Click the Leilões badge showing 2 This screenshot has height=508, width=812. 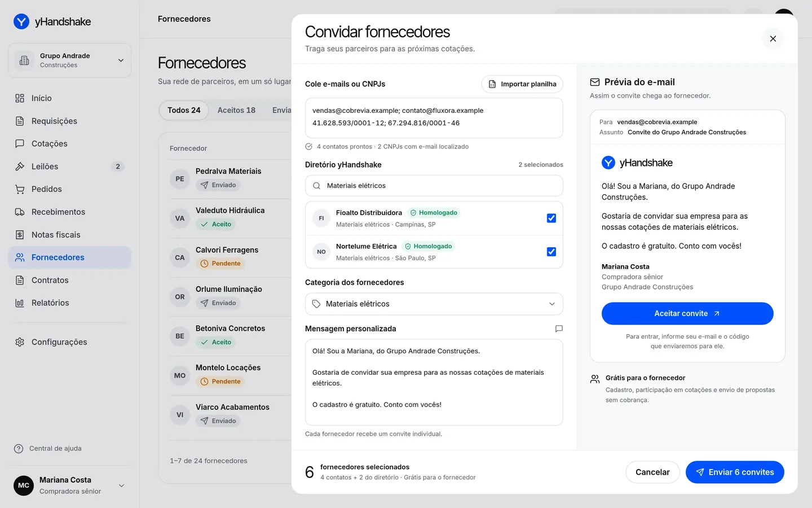tap(118, 167)
